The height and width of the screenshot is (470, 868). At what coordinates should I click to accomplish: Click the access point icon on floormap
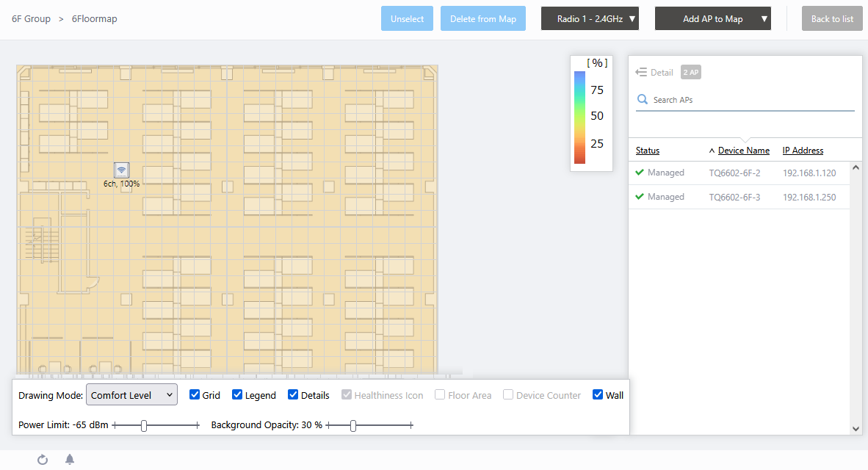click(x=122, y=170)
